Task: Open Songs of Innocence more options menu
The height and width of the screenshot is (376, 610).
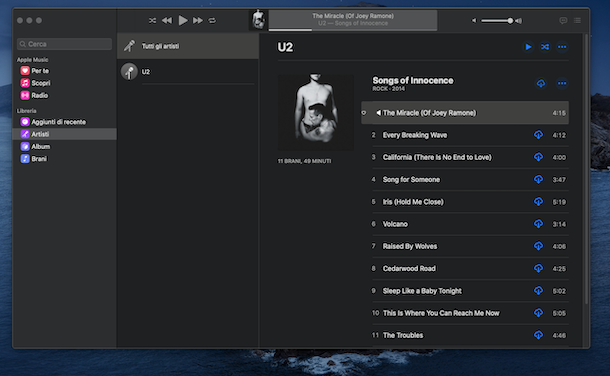Action: click(562, 83)
